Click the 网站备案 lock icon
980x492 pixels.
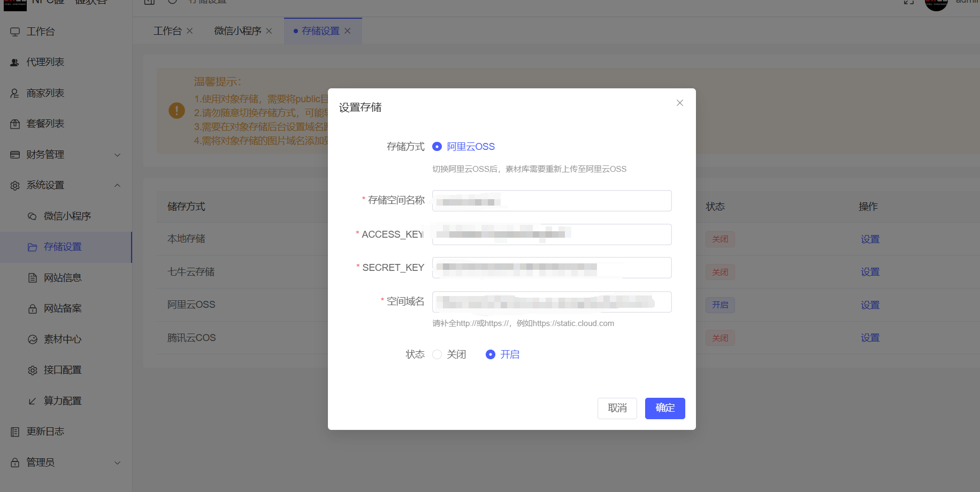point(33,309)
